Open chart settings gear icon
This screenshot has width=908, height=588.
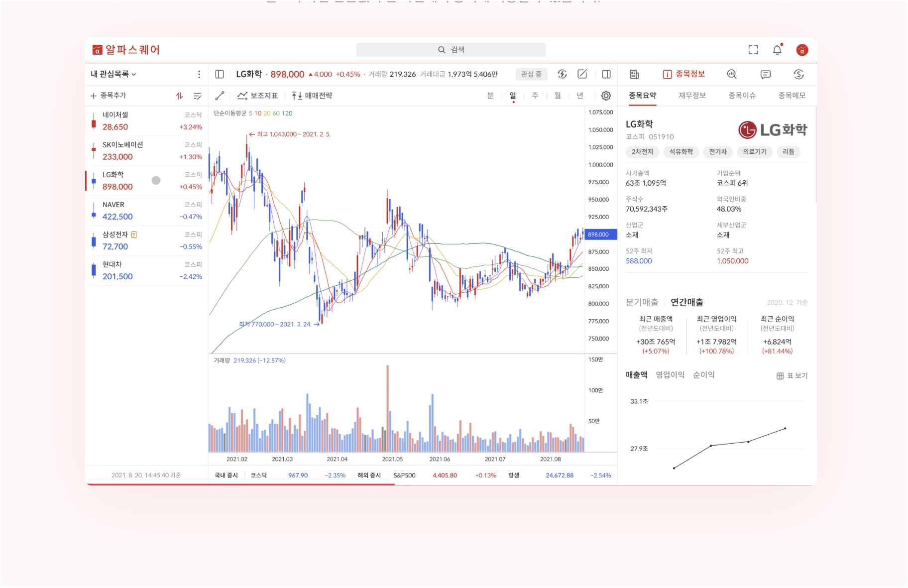tap(606, 96)
